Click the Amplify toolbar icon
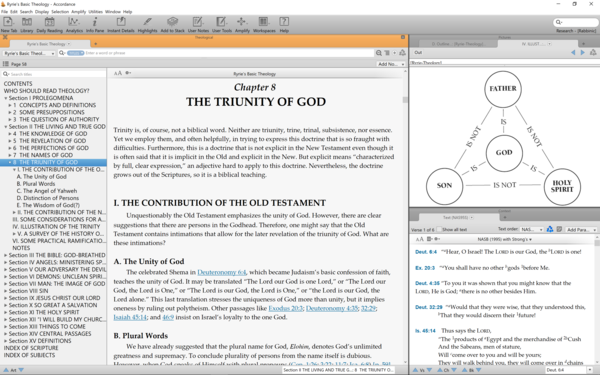The height and width of the screenshot is (375, 600). point(242,24)
